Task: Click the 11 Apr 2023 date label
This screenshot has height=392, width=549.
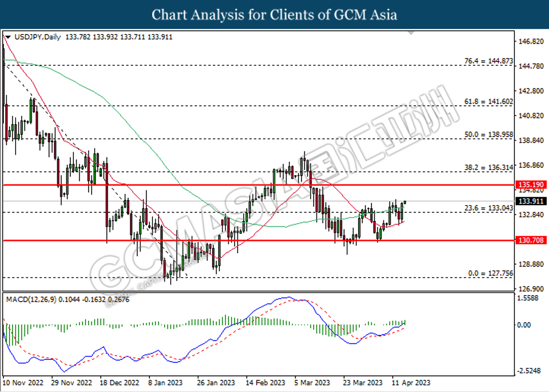Action: tap(411, 383)
